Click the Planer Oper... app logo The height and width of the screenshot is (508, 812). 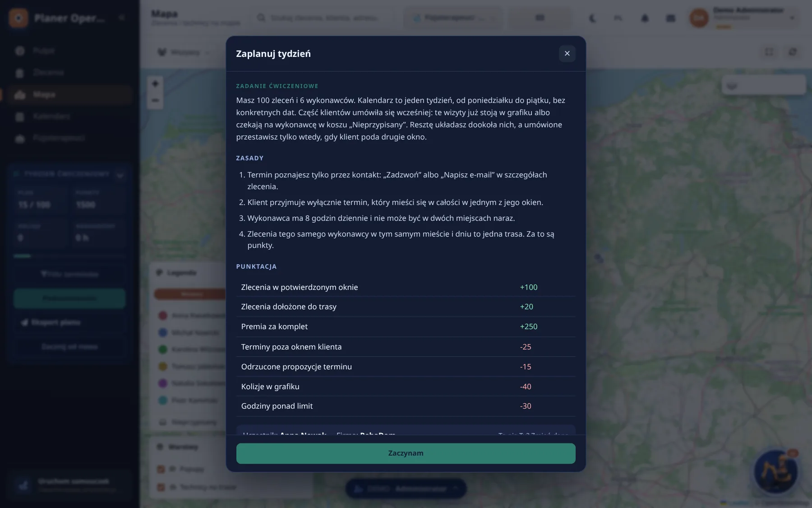point(18,18)
